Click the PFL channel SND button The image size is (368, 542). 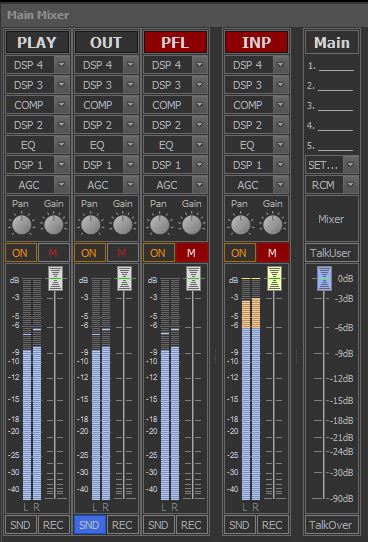tap(159, 525)
